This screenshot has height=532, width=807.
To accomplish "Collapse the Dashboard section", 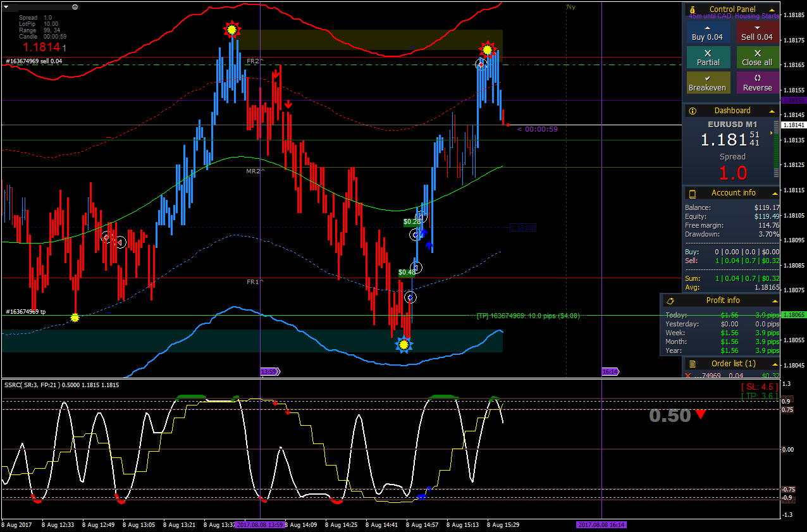I will [x=772, y=111].
